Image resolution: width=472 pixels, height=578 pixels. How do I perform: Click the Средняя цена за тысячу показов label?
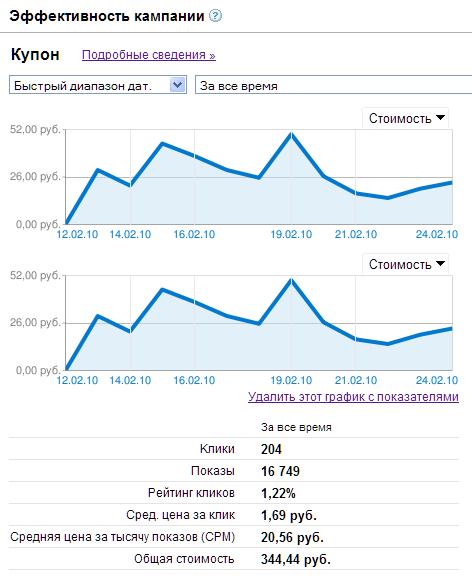[122, 537]
